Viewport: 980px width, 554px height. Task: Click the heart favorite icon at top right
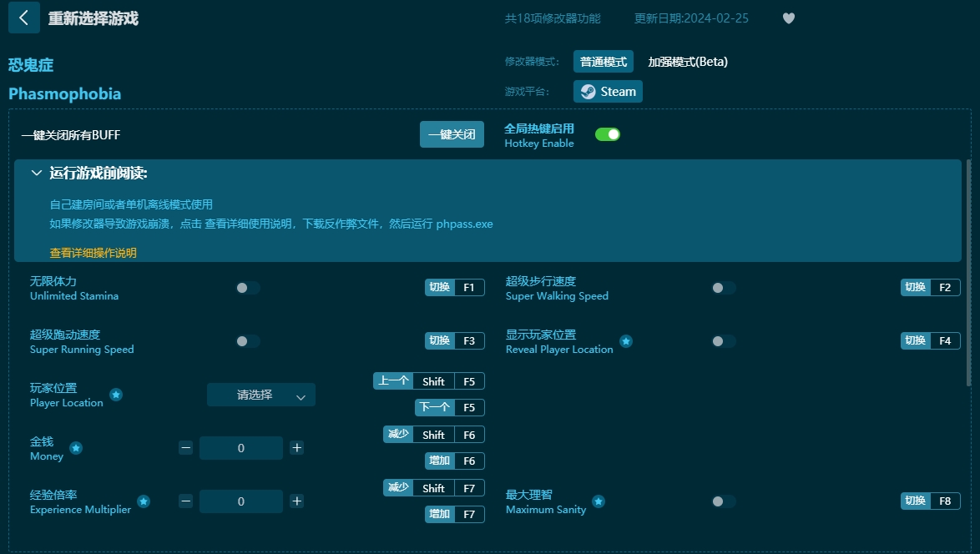(x=788, y=18)
